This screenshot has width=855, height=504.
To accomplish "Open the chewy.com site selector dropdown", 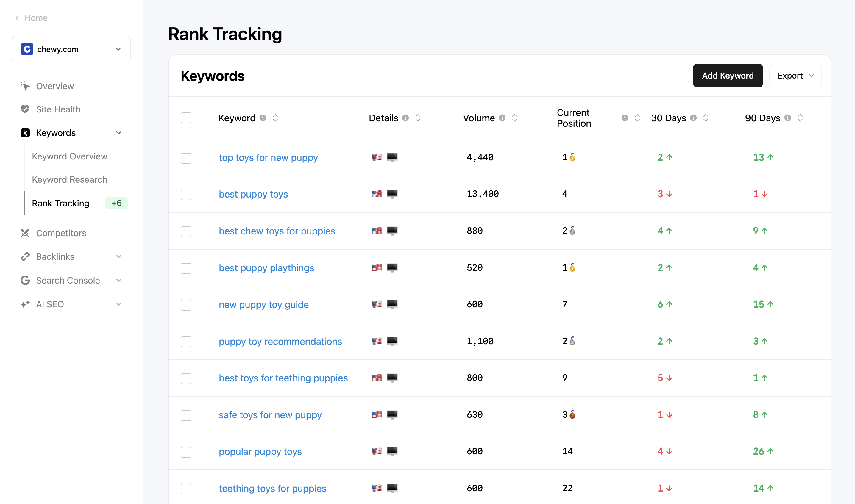I will pos(71,49).
